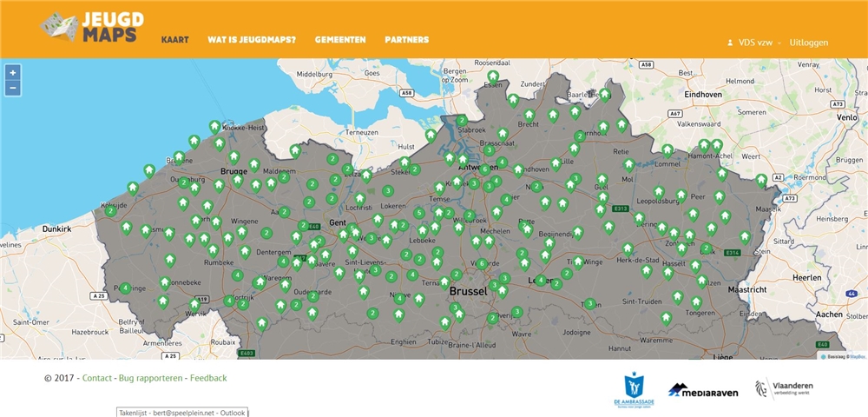Open house marker above Mol
The width and height of the screenshot is (868, 417).
tap(628, 165)
